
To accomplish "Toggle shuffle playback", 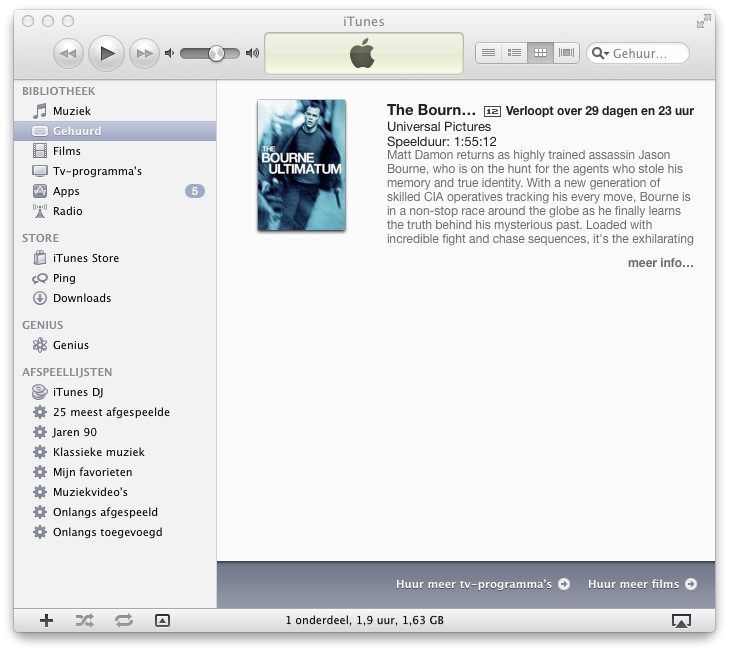I will click(85, 621).
